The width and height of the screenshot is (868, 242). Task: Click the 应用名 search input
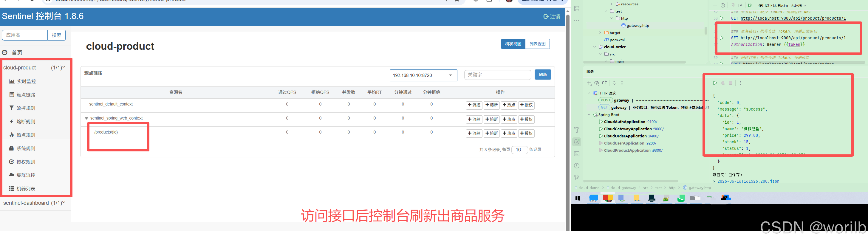tap(24, 35)
